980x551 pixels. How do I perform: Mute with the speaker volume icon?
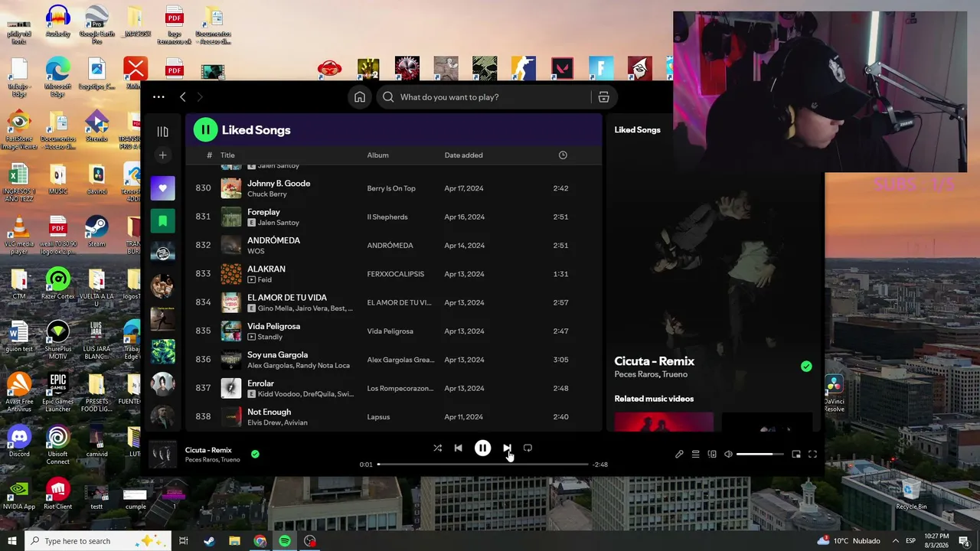pos(728,455)
